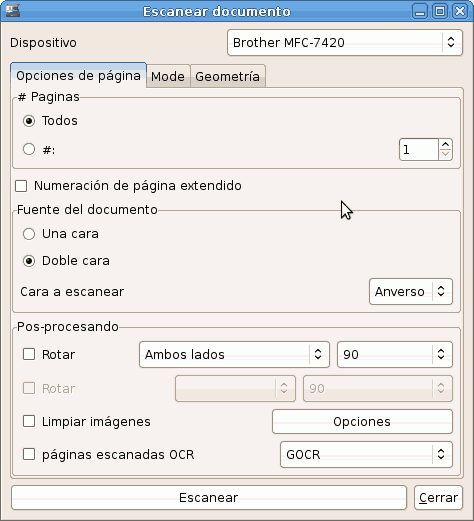Select the #: page number radio button
The image size is (474, 521).
[29, 149]
